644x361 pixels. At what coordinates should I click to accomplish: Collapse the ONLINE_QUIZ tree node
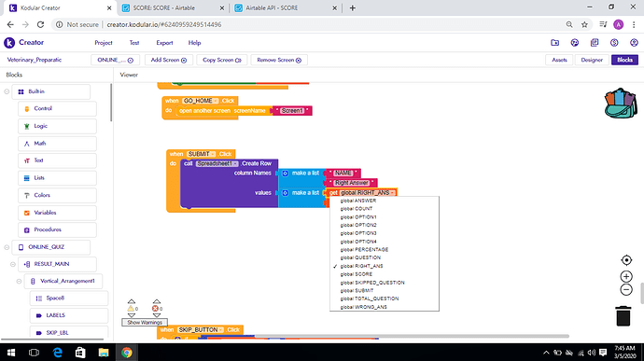tap(7, 247)
